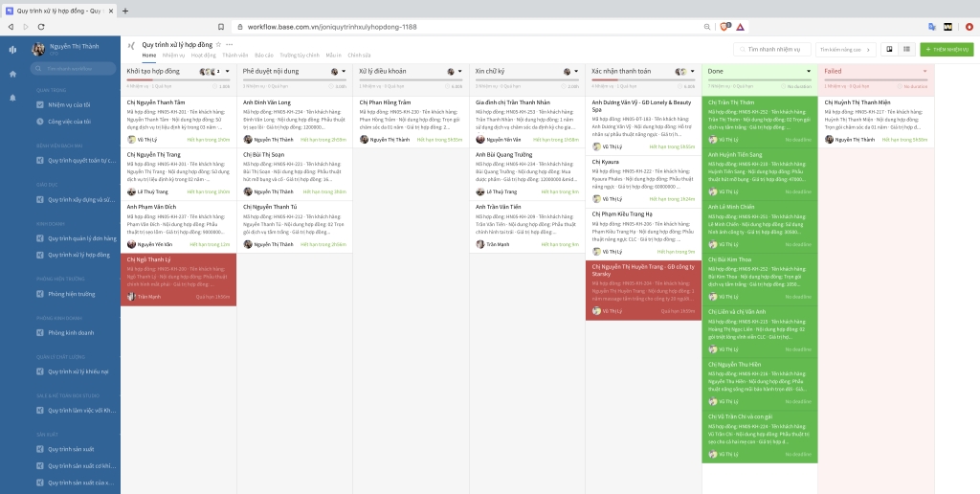This screenshot has height=494, width=980.
Task: Click the collapse sidebar icon left of title
Action: (x=131, y=44)
